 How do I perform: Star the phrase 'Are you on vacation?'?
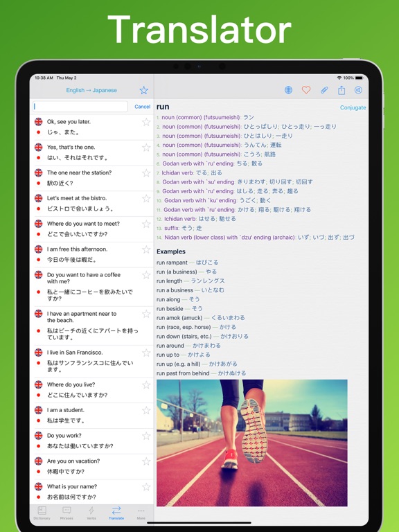146,461
